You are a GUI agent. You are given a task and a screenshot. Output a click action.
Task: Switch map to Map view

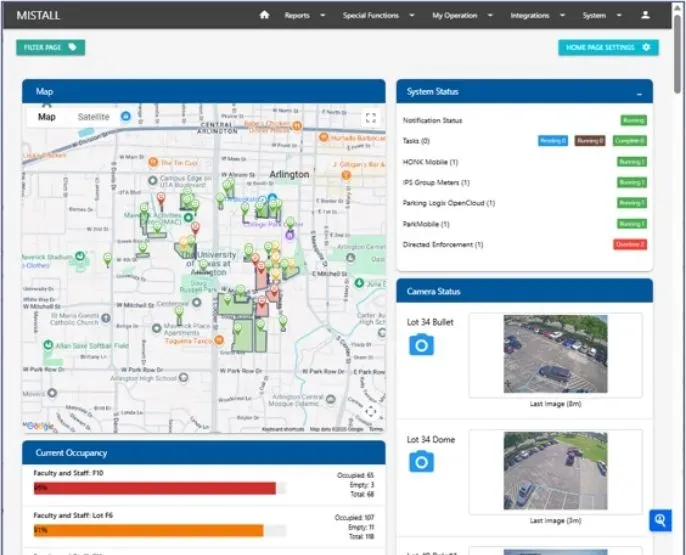point(47,117)
